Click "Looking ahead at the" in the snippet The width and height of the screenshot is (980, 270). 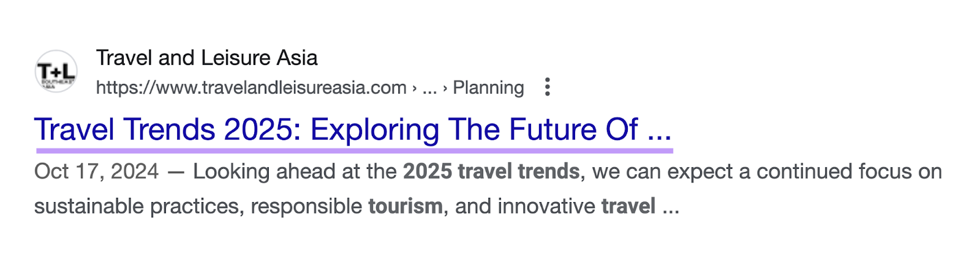(295, 171)
